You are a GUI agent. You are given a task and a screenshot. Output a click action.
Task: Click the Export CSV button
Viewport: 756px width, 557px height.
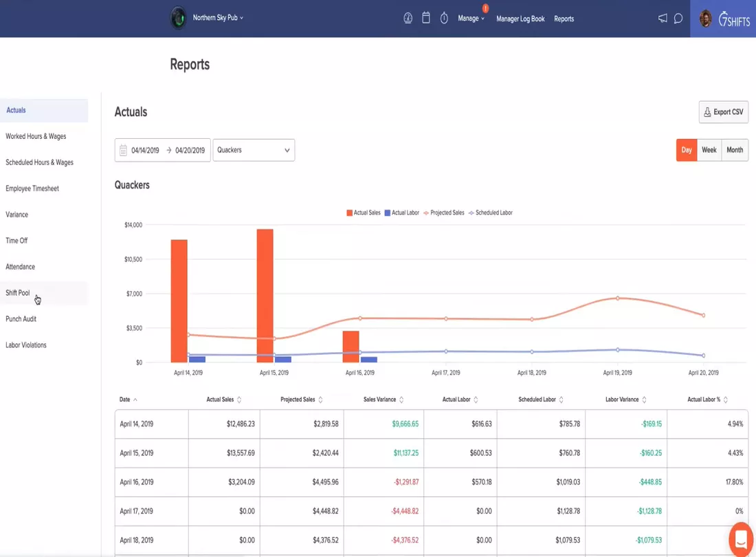[x=723, y=112]
